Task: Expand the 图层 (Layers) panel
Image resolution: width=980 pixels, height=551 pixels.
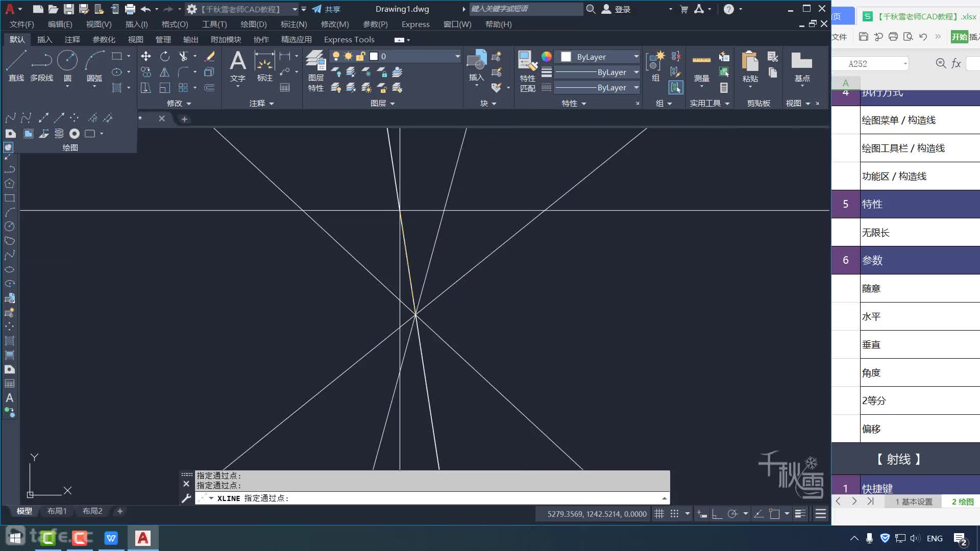Action: coord(383,103)
